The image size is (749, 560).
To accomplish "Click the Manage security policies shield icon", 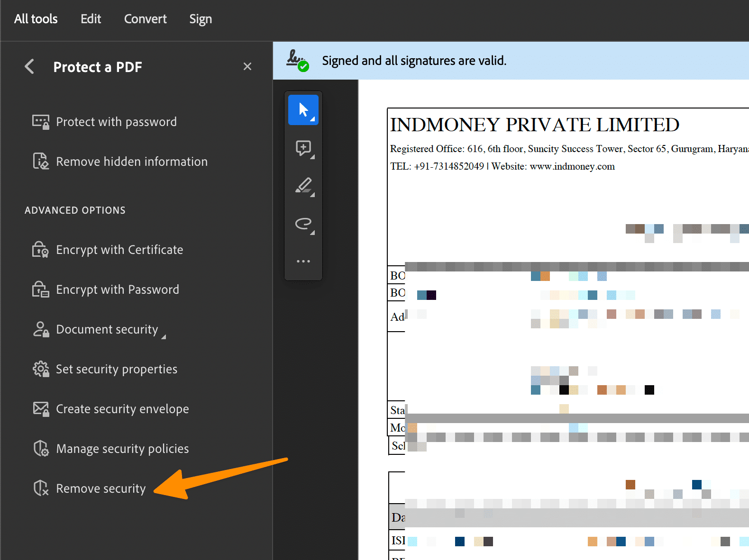I will click(41, 449).
